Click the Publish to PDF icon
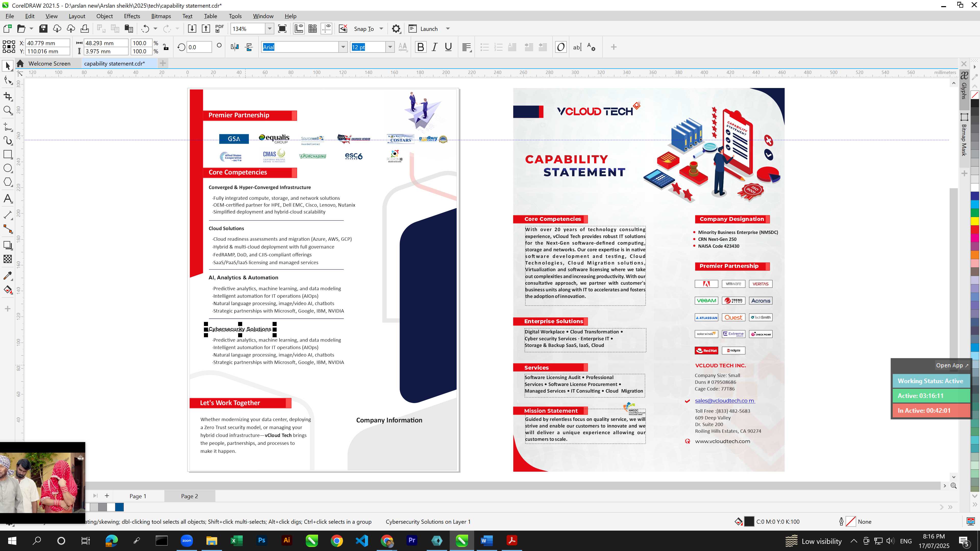The image size is (980, 551). point(219,29)
